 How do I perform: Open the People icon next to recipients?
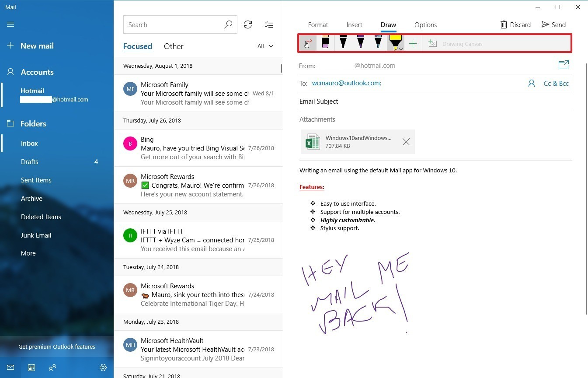point(532,83)
